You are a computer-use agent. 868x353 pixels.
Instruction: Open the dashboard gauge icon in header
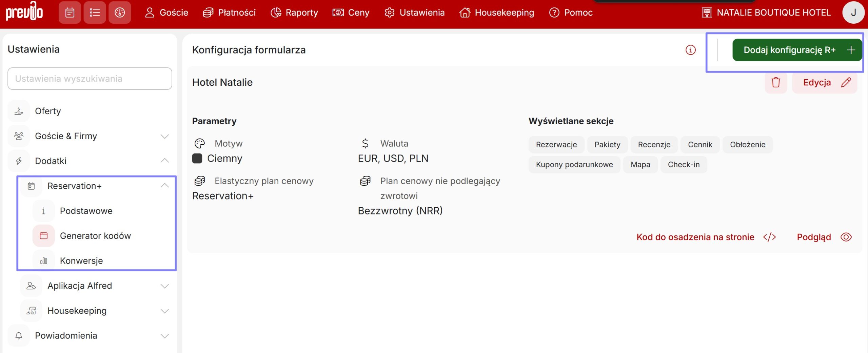click(120, 13)
